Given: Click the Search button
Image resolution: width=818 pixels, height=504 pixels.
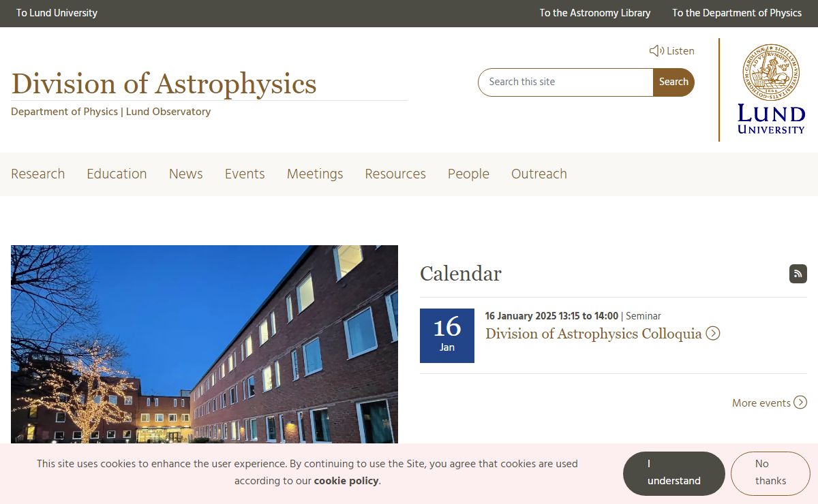Looking at the screenshot, I should (x=673, y=82).
